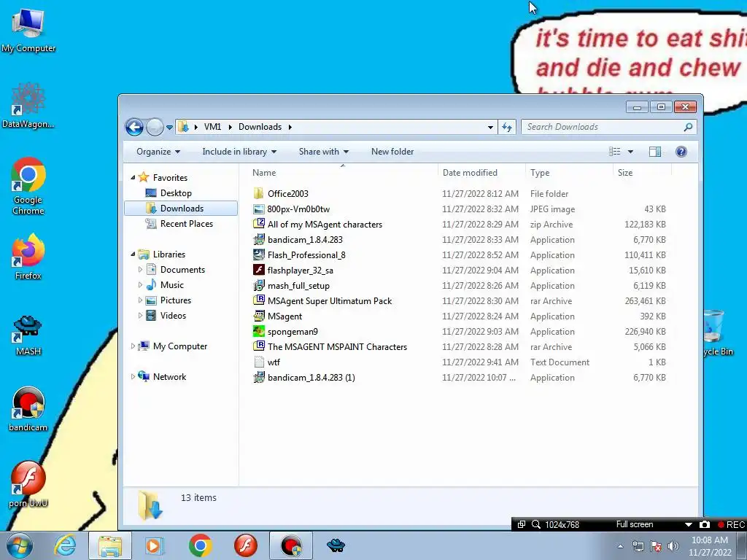Launch Google Chrome from the desktop
The height and width of the screenshot is (560, 747).
(x=28, y=186)
